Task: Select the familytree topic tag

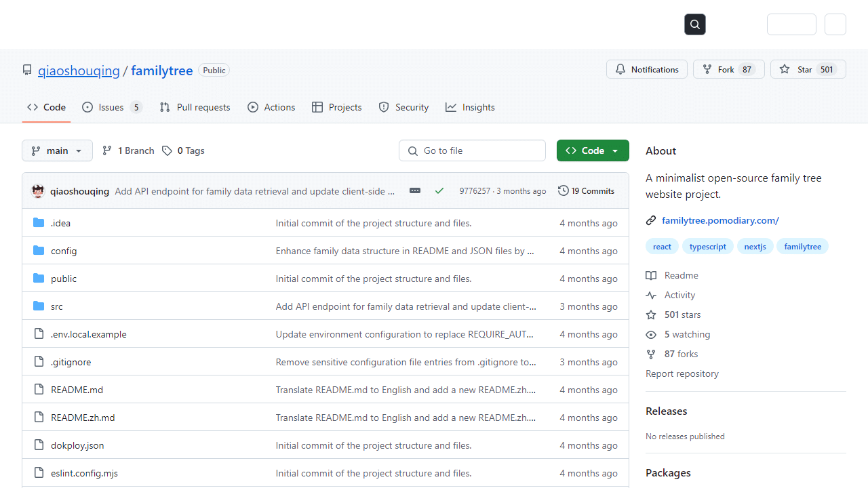Action: [x=803, y=247]
